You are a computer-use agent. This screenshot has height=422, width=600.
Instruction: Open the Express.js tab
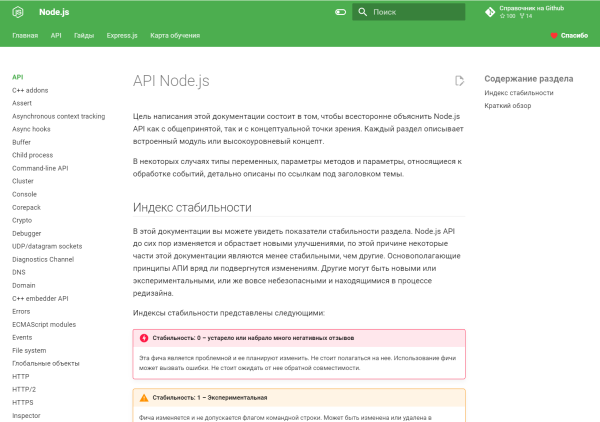point(122,36)
